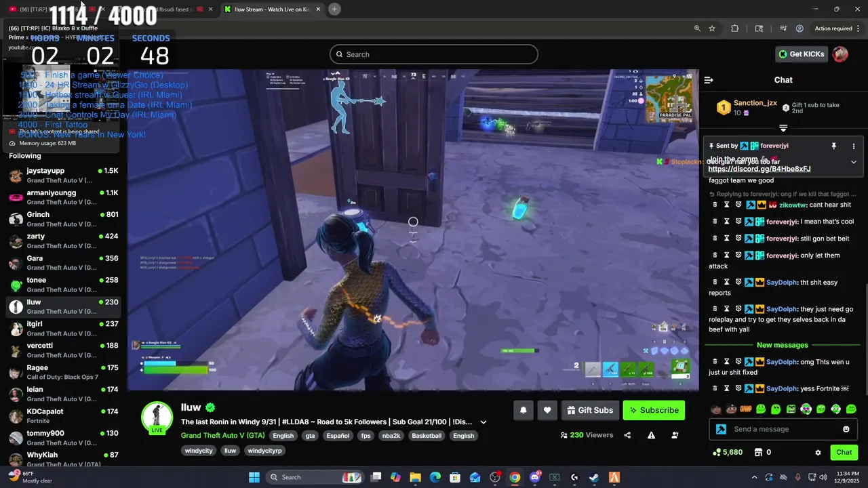
Task: Timeout zikowtw using the hourglass icon
Action: tap(726, 205)
